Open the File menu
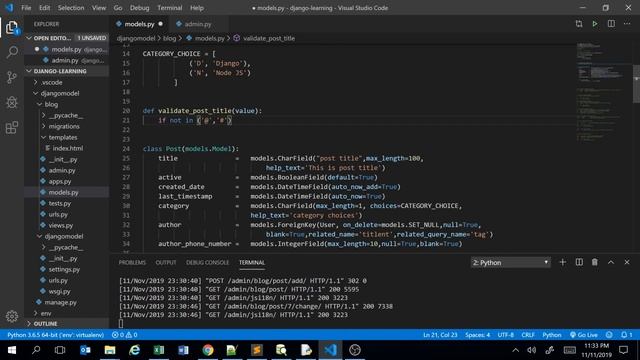 click(x=26, y=8)
